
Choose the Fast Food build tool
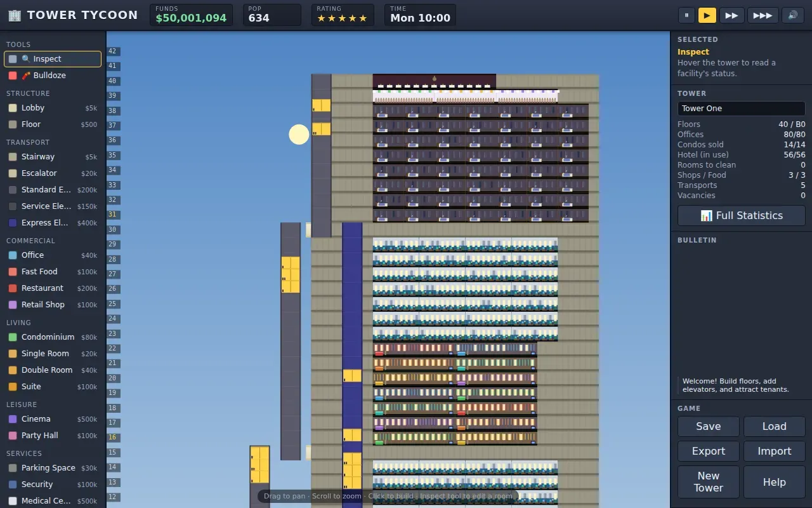pyautogui.click(x=53, y=272)
